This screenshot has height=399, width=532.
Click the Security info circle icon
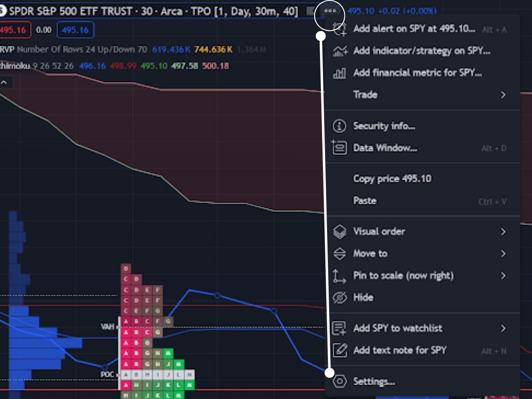point(339,126)
